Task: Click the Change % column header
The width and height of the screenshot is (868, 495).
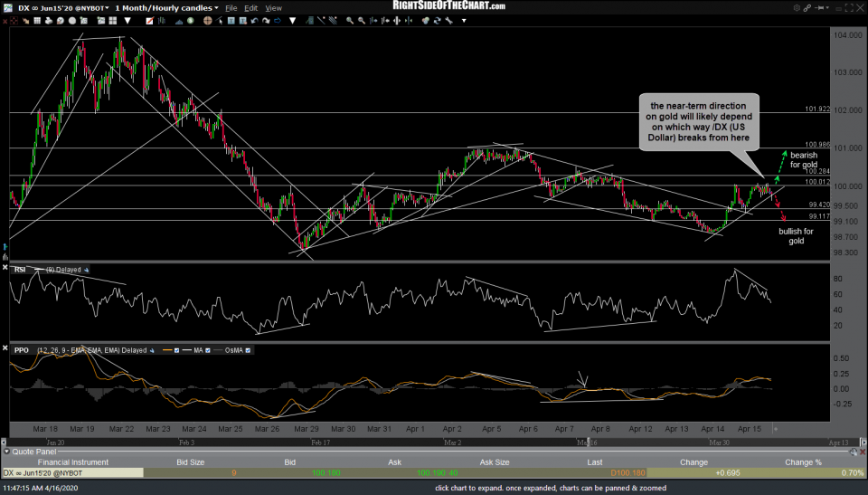Action: (804, 462)
